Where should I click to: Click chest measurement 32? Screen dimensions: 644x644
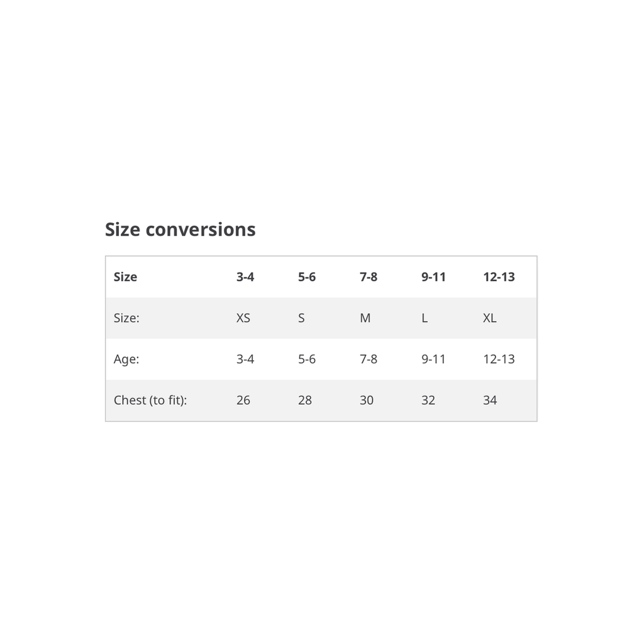[x=428, y=400]
